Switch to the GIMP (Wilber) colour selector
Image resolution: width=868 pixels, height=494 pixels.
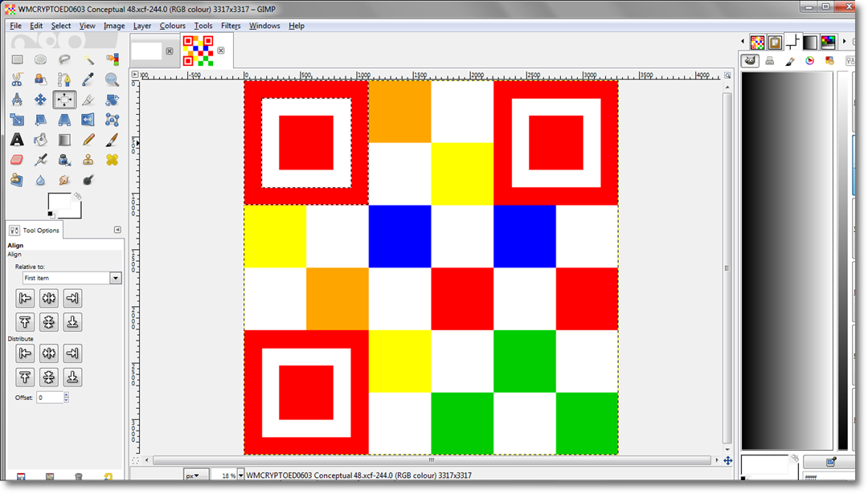tap(750, 61)
